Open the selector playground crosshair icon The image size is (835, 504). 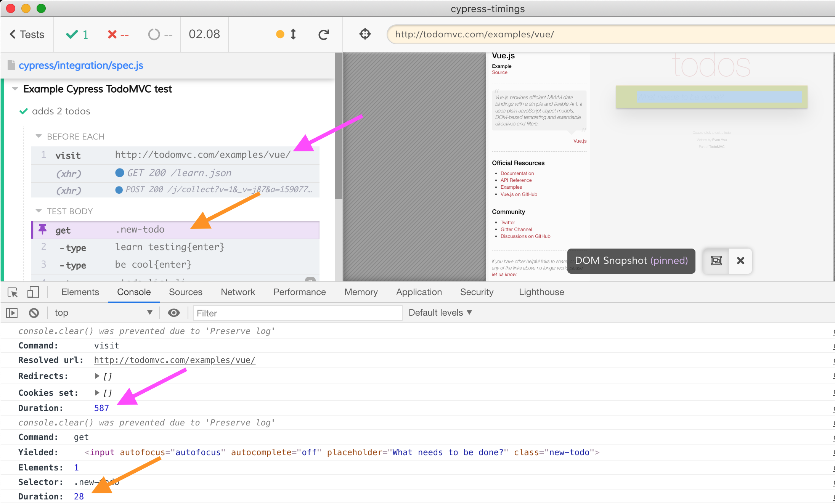(365, 34)
